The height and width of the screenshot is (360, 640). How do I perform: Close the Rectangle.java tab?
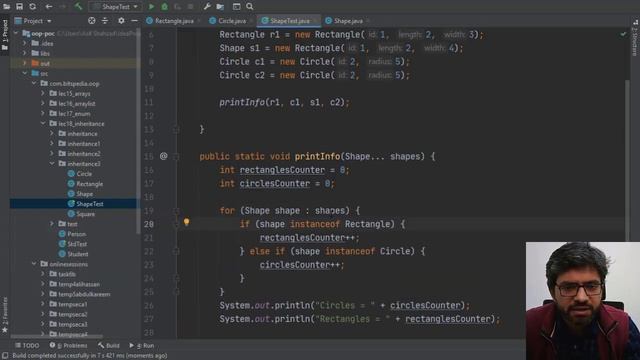tap(199, 21)
